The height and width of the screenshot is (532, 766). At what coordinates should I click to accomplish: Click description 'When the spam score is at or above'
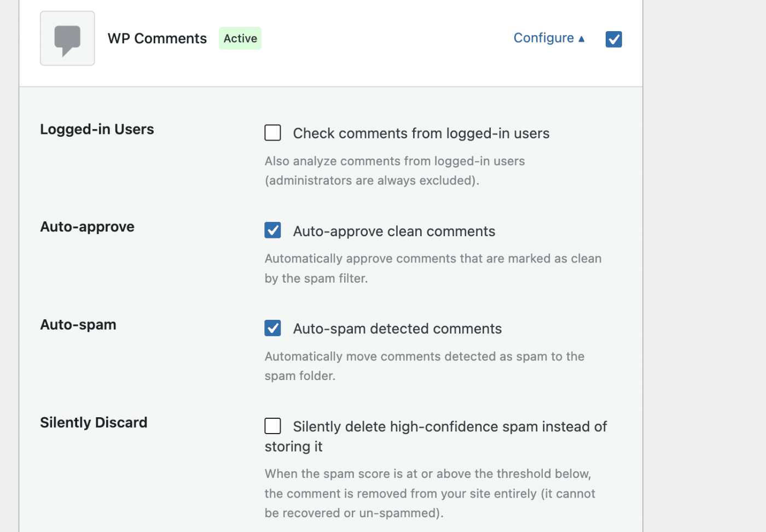(430, 493)
